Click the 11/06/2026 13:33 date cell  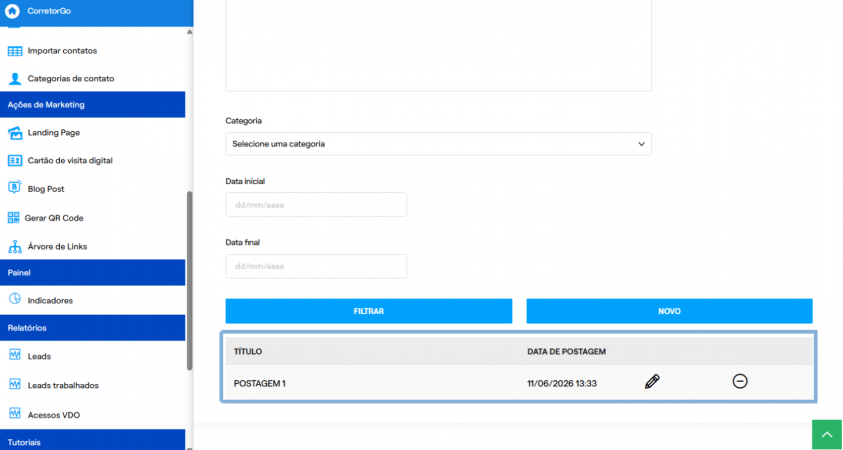pos(562,383)
